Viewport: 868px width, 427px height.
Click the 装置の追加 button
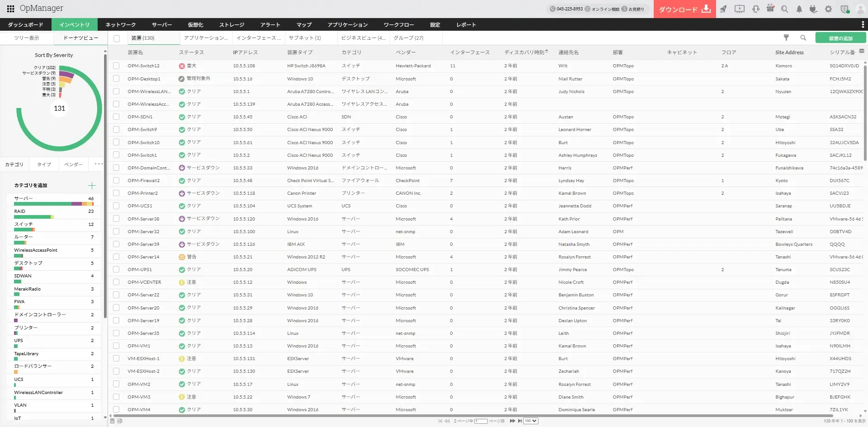tap(840, 38)
